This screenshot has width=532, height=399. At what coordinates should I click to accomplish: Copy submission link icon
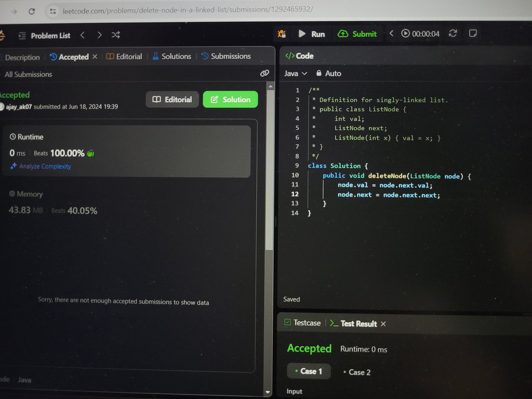(x=265, y=73)
